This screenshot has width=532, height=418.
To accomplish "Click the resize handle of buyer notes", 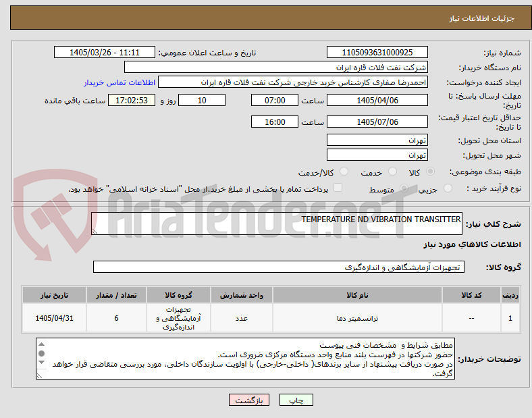I will coord(40,375).
